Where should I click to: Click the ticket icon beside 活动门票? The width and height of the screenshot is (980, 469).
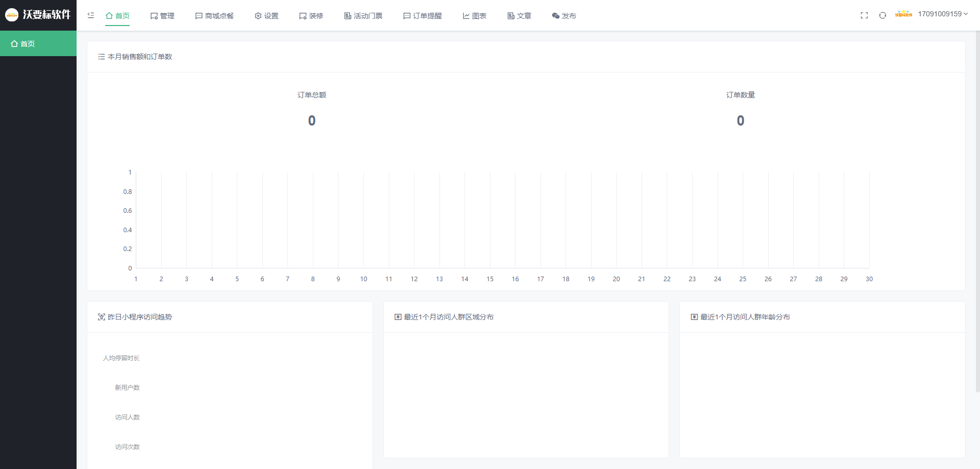point(348,16)
